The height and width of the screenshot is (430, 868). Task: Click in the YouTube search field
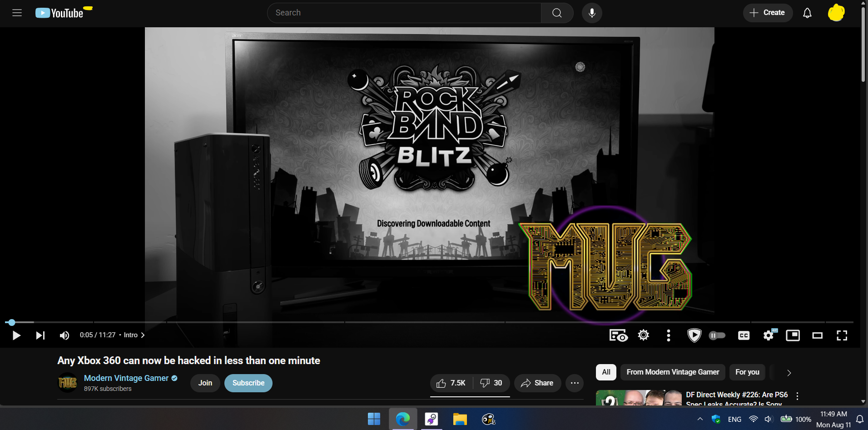[404, 13]
